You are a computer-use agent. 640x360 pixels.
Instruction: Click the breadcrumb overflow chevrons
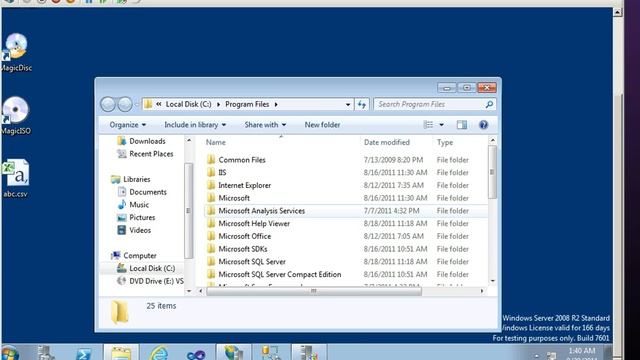[x=158, y=104]
